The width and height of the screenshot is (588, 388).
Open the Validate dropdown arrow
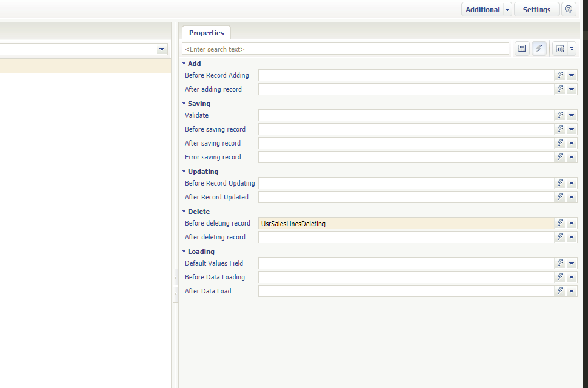pos(572,115)
